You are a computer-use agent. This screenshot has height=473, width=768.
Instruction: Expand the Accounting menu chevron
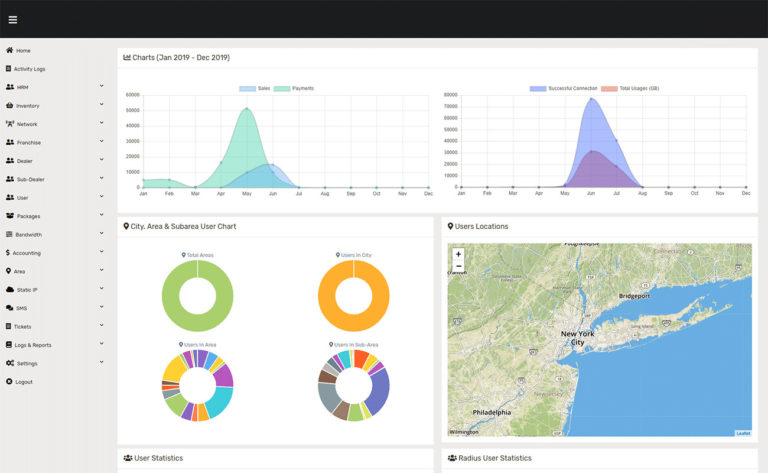pyautogui.click(x=101, y=252)
